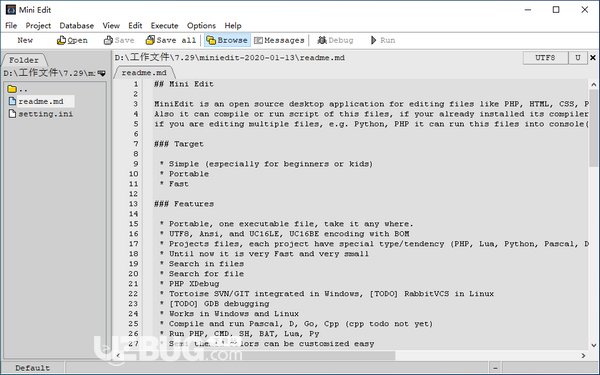This screenshot has width=600, height=375.
Task: Start Debug from the toolbar
Action: [335, 40]
